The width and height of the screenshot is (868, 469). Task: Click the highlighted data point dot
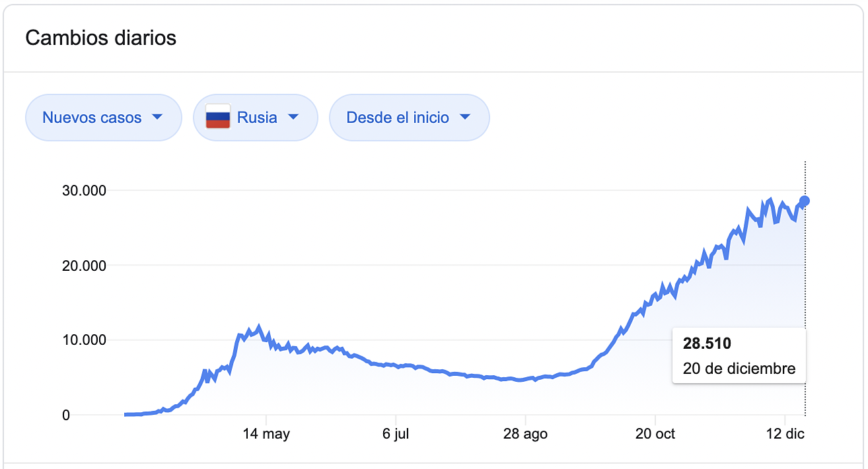click(805, 201)
